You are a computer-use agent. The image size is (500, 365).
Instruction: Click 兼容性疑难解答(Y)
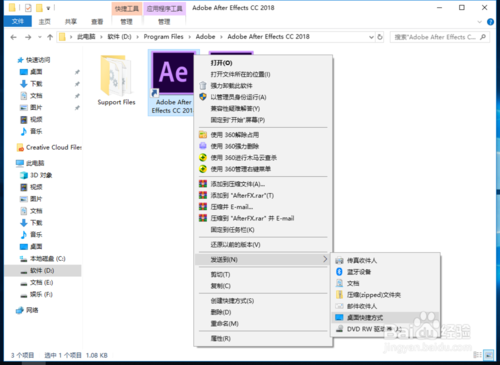tap(263, 108)
